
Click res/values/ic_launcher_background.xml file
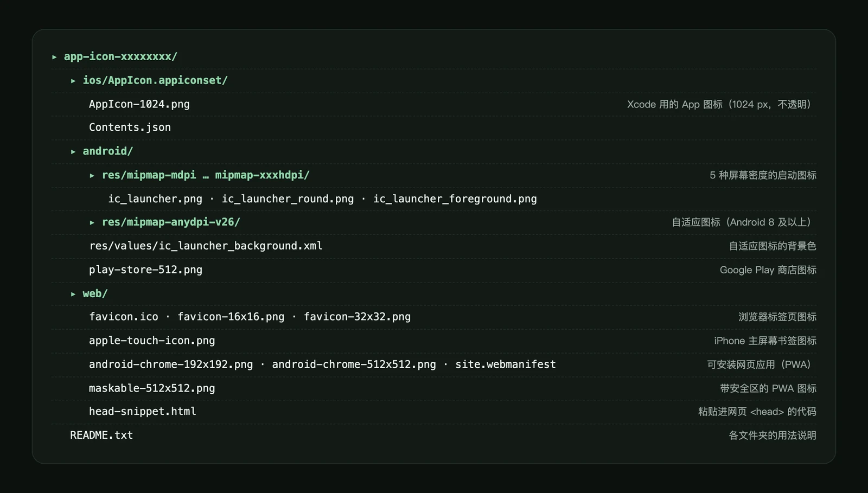206,246
